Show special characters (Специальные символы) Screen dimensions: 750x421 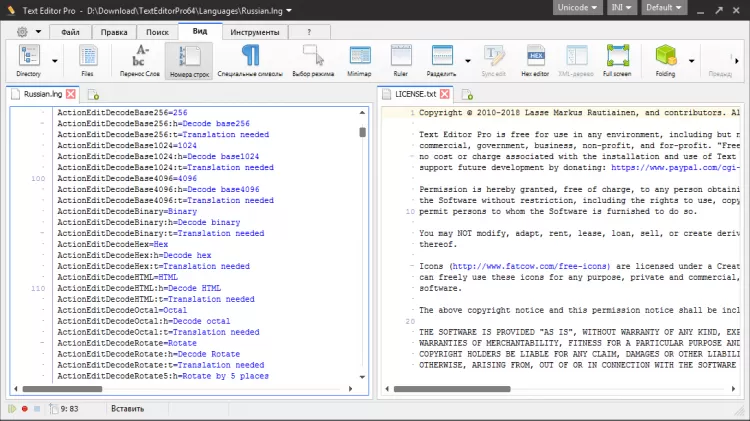tap(250, 60)
